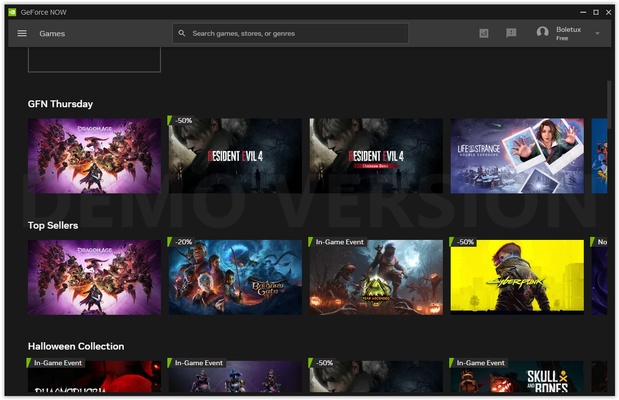The width and height of the screenshot is (619, 400).
Task: Click the -20% tag on Baldur's Gate
Action: 182,242
